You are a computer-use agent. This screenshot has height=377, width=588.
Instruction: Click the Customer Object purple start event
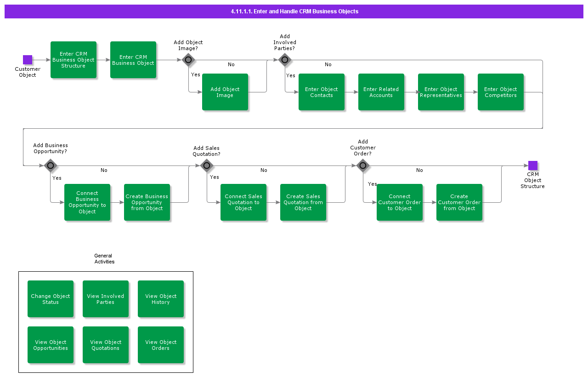(x=28, y=60)
